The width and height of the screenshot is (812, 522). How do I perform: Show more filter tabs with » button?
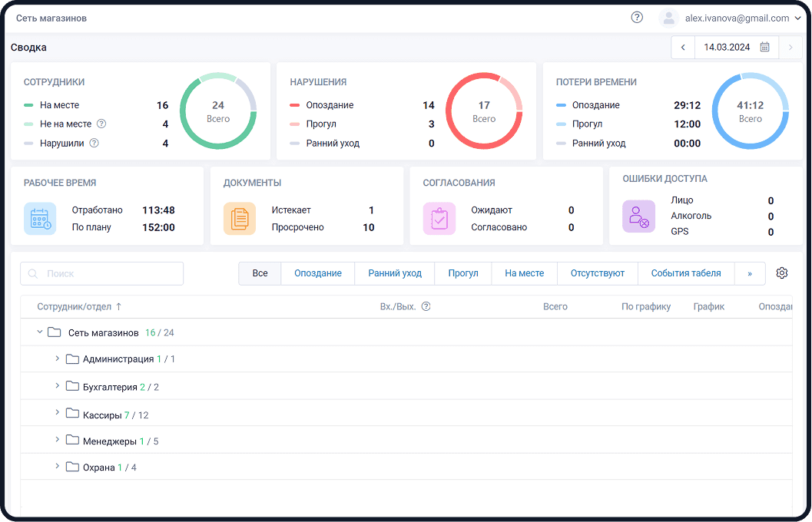[x=750, y=273]
